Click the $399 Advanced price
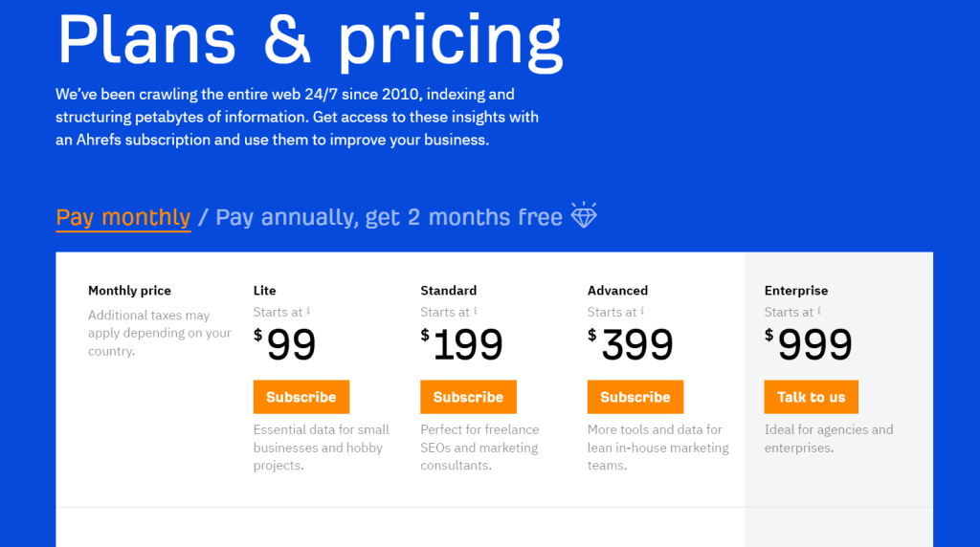Screen dimensions: 980x547 click(630, 344)
